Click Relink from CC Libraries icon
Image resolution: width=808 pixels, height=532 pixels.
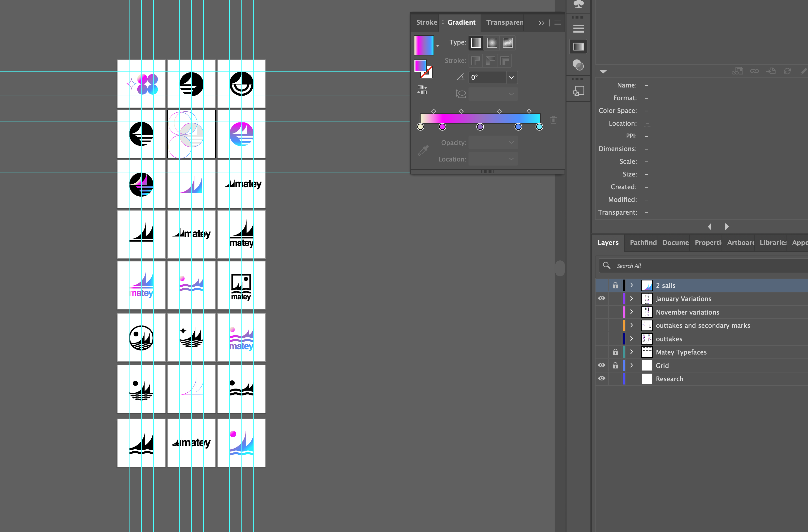click(737, 71)
